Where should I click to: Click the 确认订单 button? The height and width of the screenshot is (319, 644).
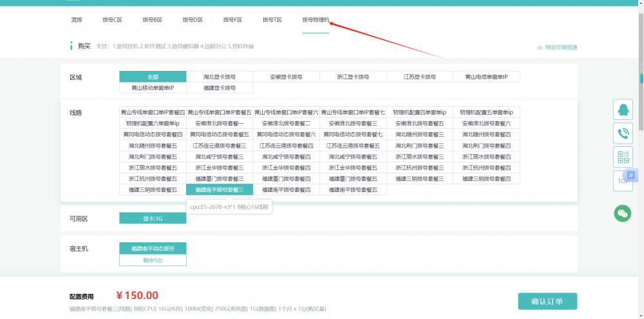coord(547,302)
